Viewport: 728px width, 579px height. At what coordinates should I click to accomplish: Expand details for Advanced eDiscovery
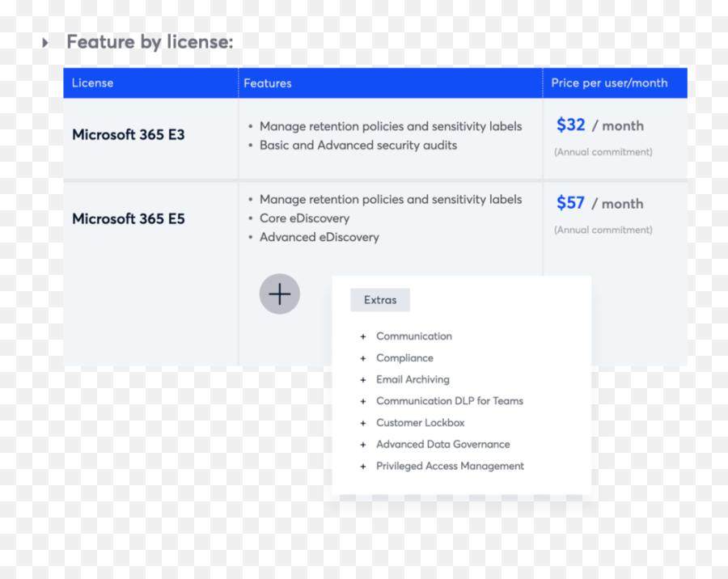(320, 237)
